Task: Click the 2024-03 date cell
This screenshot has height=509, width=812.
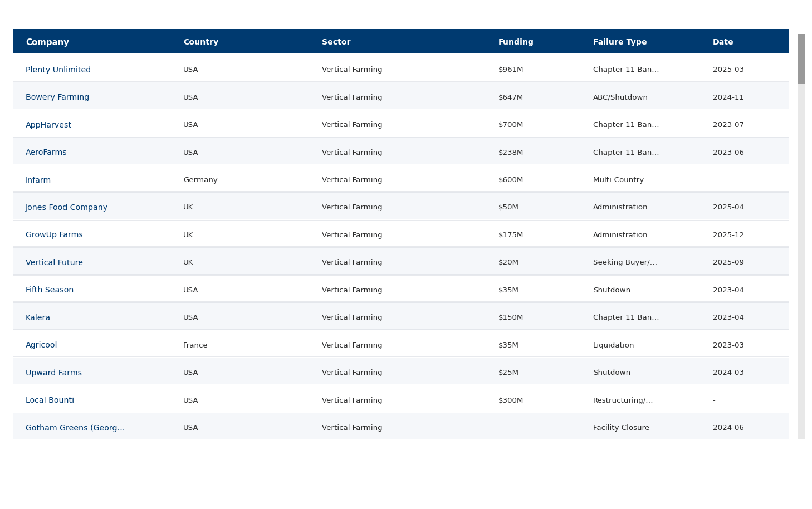Action: [728, 373]
